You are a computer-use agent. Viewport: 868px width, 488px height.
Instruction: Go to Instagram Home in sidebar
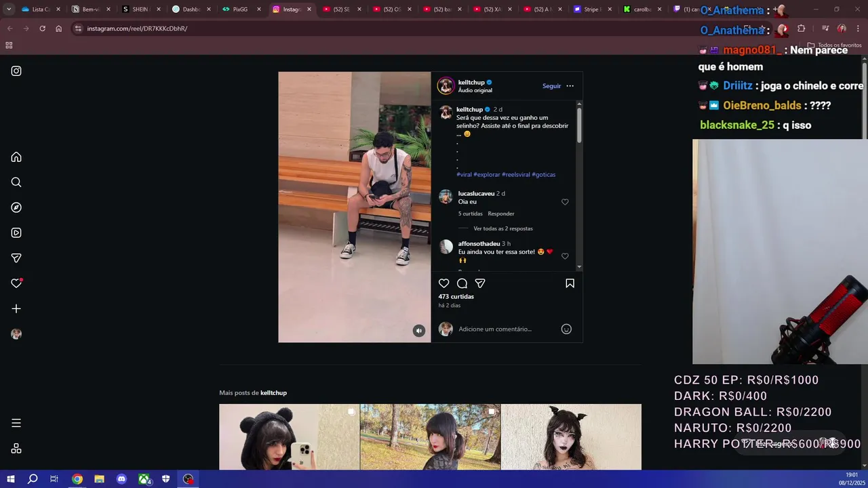tap(16, 157)
